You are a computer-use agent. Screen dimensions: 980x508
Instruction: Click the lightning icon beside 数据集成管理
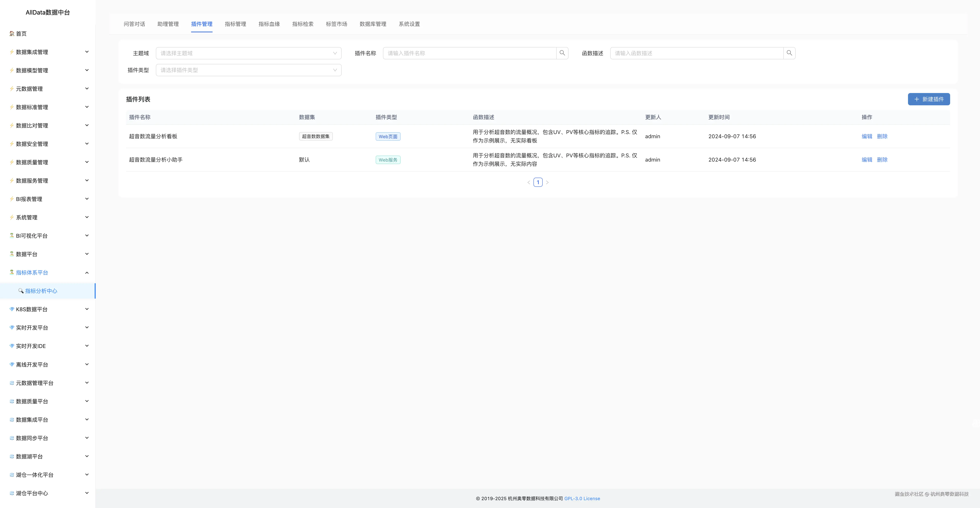click(x=12, y=52)
